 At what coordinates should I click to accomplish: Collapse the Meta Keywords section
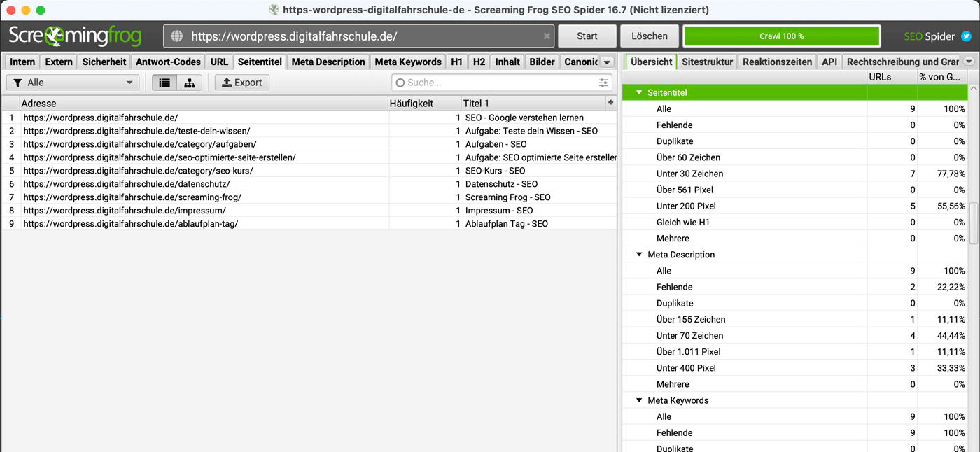coord(639,400)
